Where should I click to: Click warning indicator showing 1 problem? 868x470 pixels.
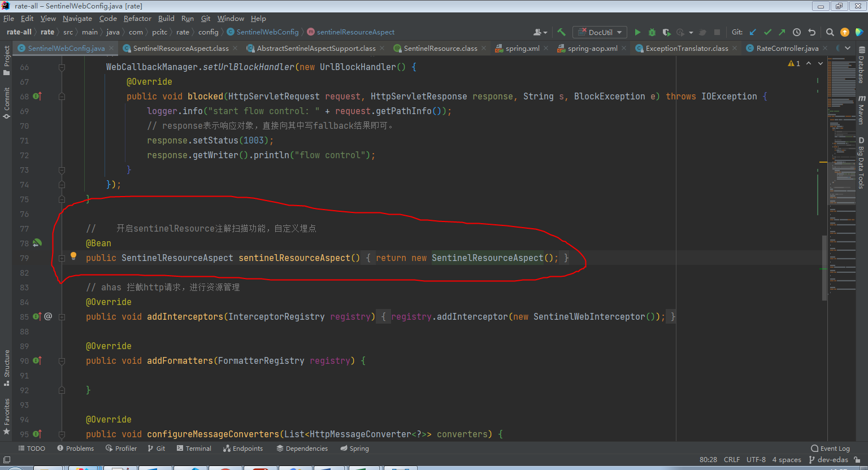click(x=794, y=63)
